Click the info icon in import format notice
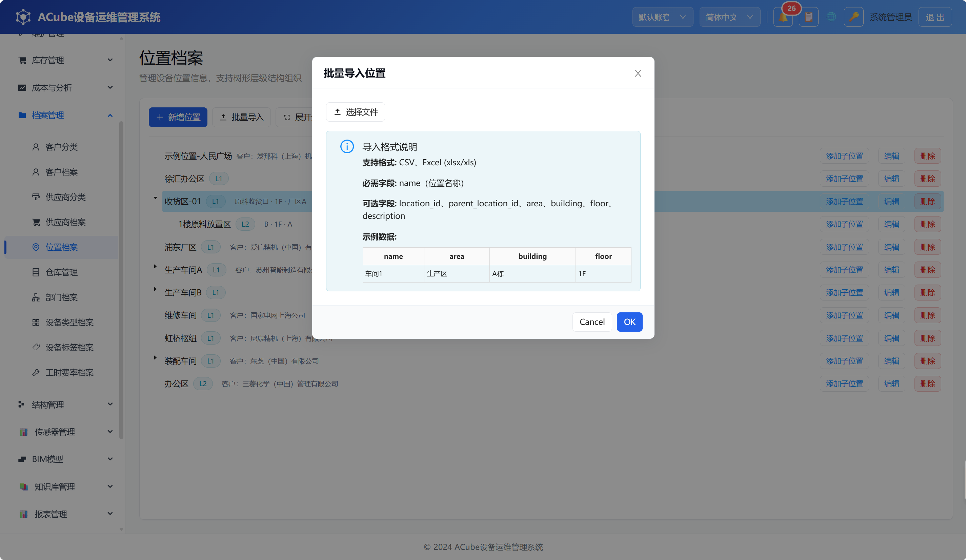 point(347,146)
